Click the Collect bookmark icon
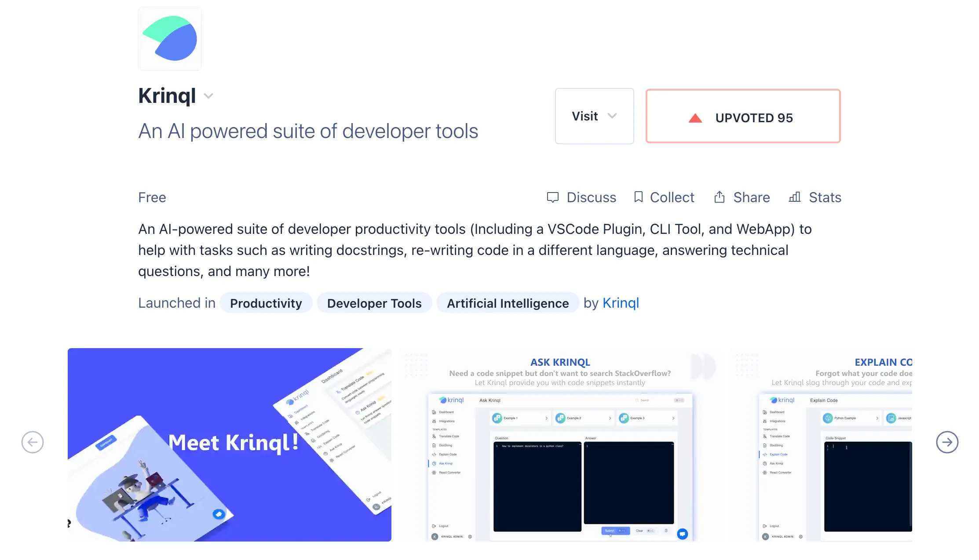Image resolution: width=979 pixels, height=560 pixels. point(638,197)
